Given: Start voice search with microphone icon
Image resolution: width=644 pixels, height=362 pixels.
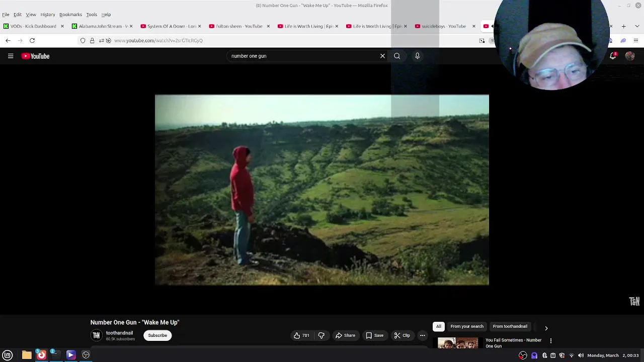Looking at the screenshot, I should [x=417, y=56].
